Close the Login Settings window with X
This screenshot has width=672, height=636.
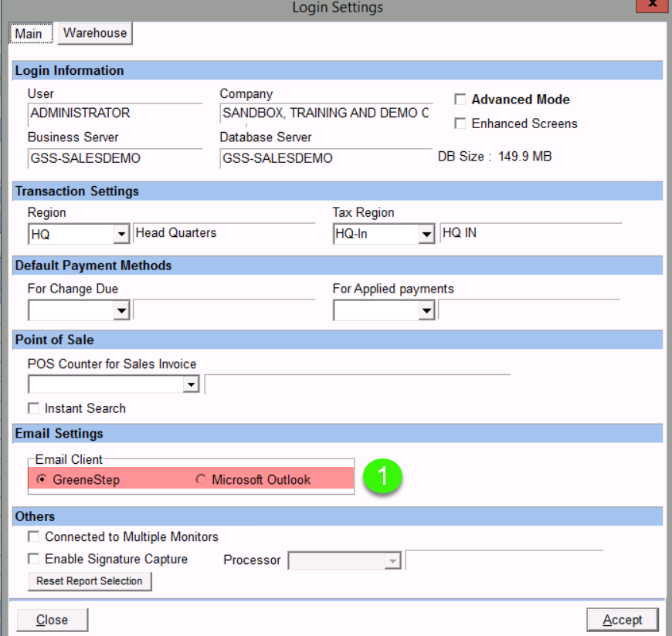coord(653,5)
